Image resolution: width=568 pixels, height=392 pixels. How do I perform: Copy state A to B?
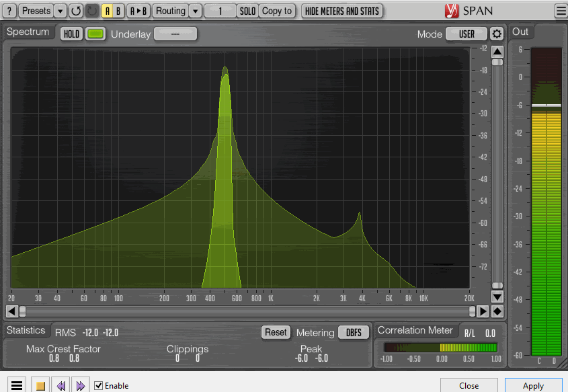click(x=138, y=11)
